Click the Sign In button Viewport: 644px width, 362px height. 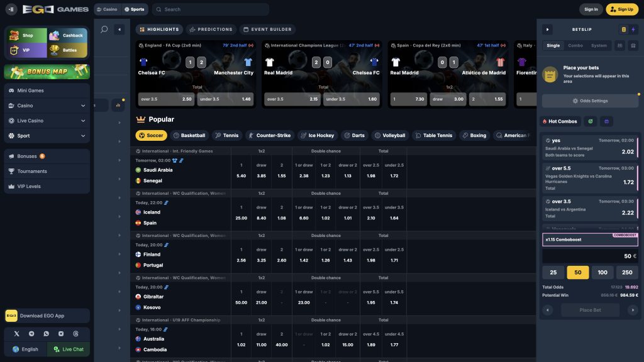point(591,9)
